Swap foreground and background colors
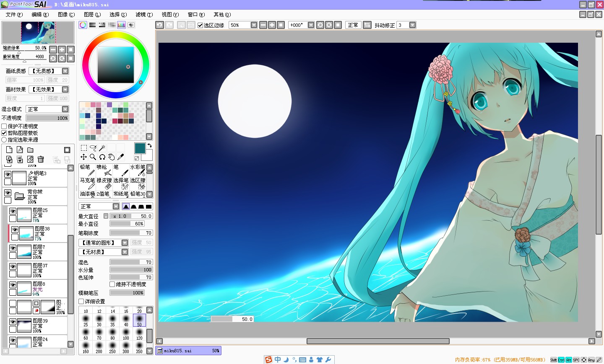 click(149, 146)
